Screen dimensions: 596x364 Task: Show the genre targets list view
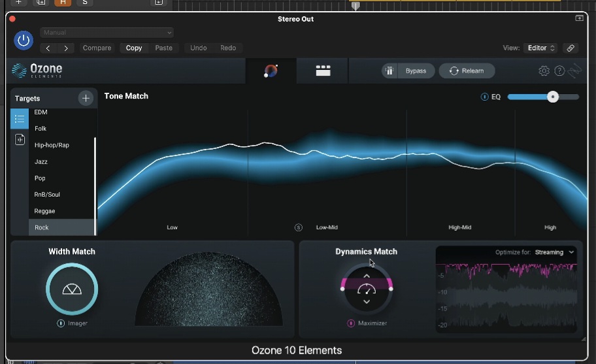click(x=20, y=119)
